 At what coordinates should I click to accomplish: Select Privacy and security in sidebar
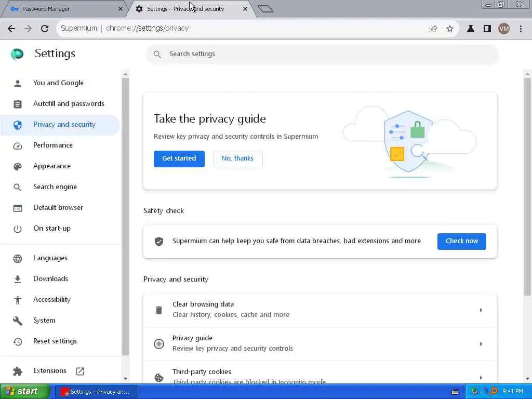60,125
